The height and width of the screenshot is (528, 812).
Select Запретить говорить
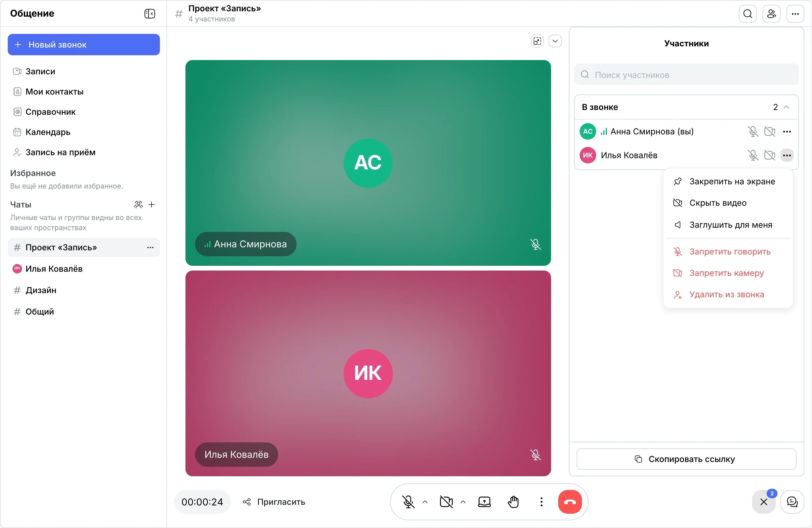[728, 252]
